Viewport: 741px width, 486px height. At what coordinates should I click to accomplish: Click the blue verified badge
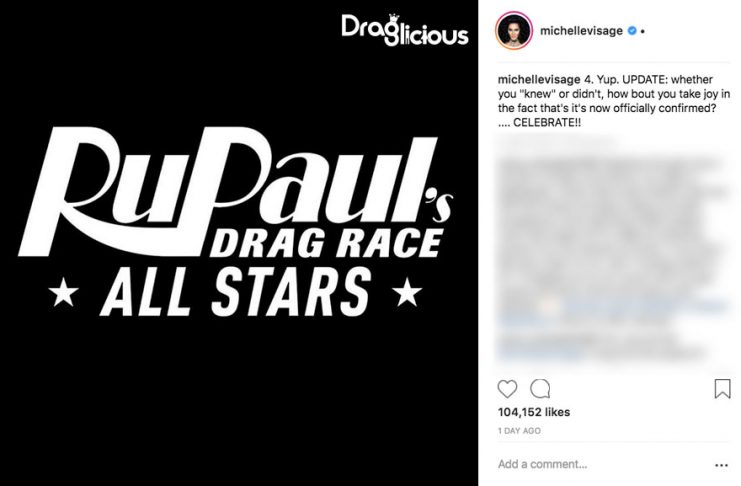[x=632, y=31]
